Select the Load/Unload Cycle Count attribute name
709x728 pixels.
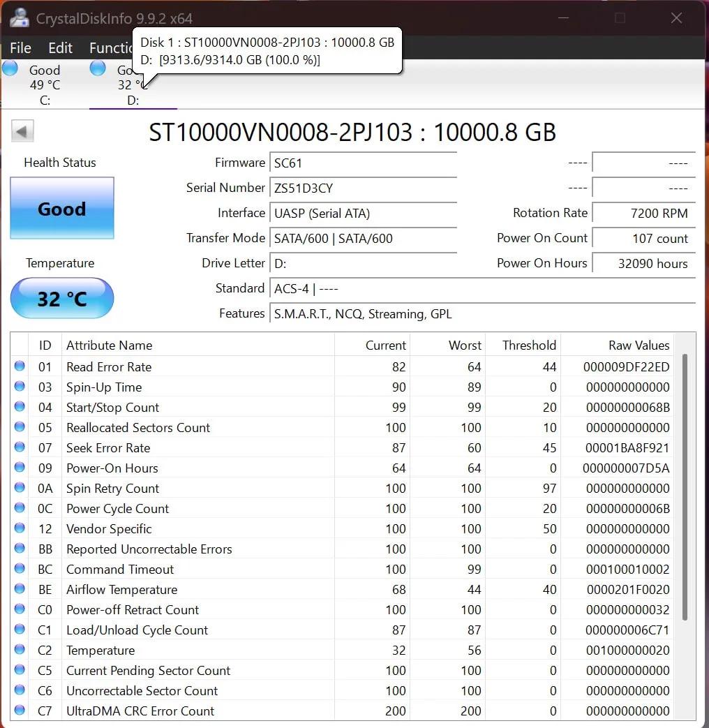pyautogui.click(x=137, y=630)
